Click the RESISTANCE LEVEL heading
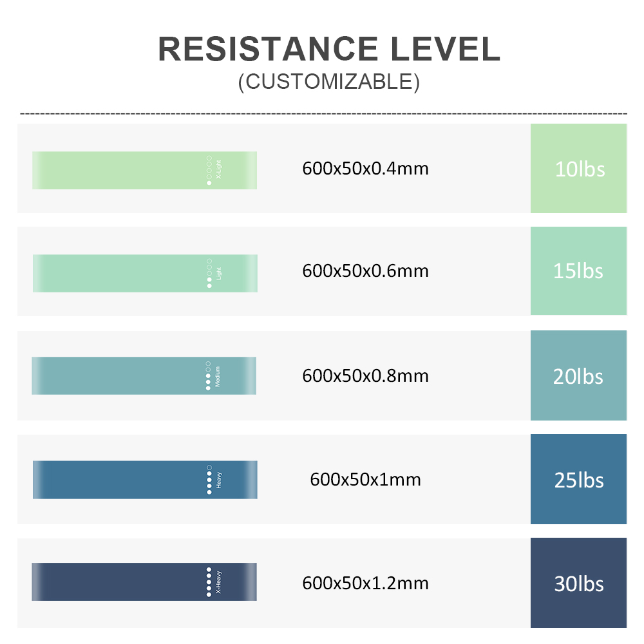This screenshot has width=644, height=644. (x=329, y=49)
